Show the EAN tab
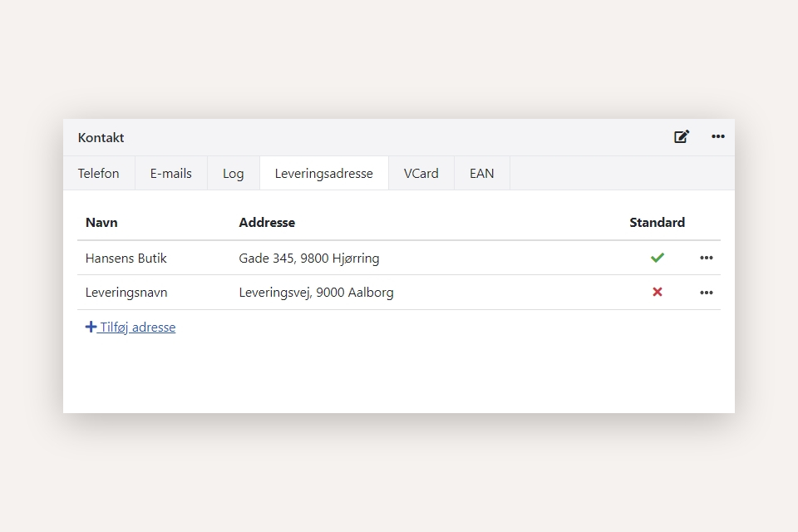Screen dimensions: 798x532 (482, 174)
